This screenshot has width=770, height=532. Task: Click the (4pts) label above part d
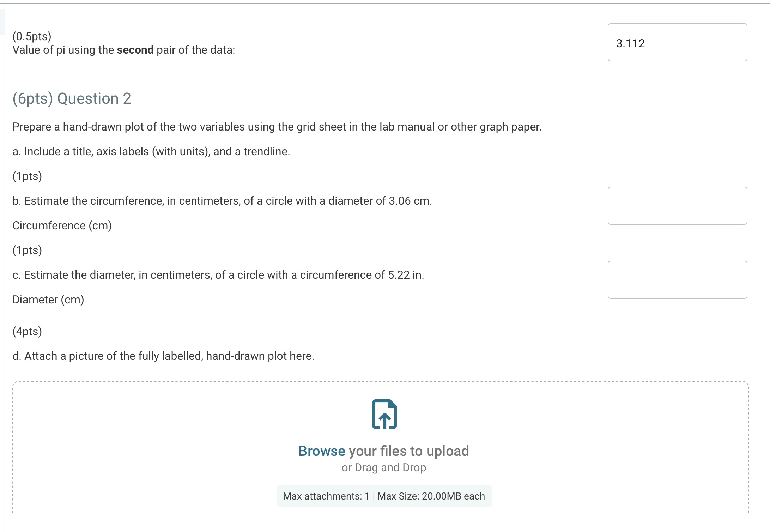click(x=26, y=331)
